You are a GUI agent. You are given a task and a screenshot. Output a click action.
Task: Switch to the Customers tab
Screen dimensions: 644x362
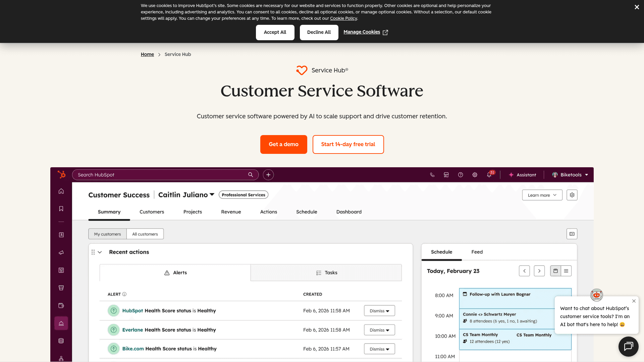click(152, 212)
